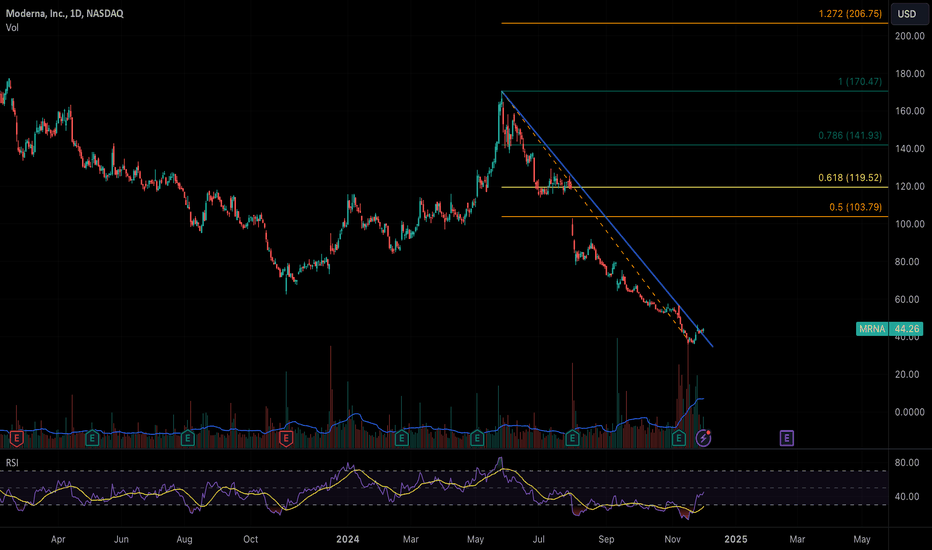Click the 160.00 price axis label
932x550 pixels.
tap(910, 111)
